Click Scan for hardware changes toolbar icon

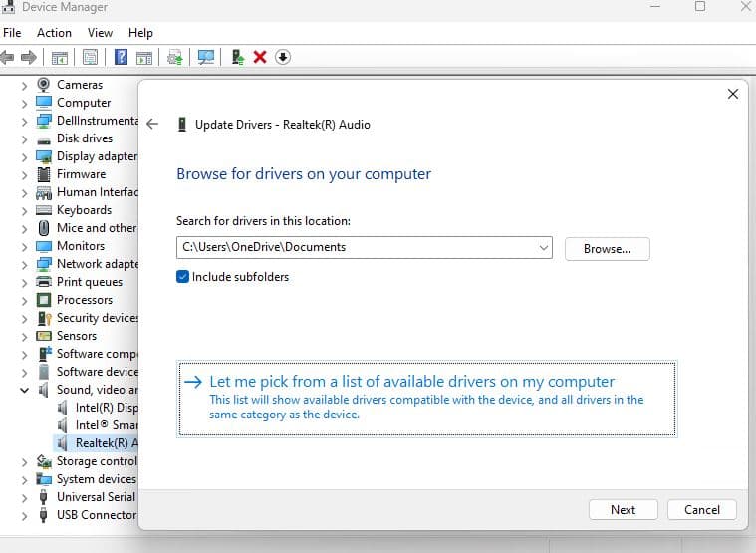tap(206, 57)
